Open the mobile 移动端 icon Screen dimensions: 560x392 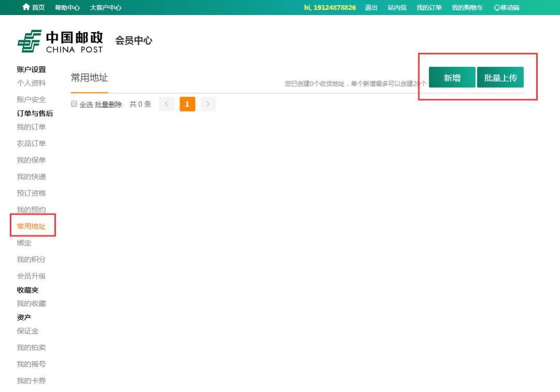(506, 7)
